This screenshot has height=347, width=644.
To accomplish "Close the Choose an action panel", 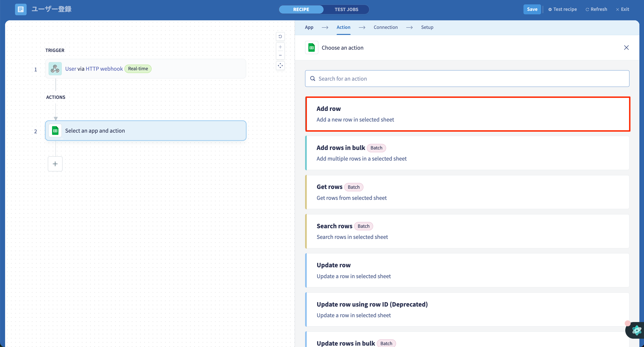I will point(626,47).
